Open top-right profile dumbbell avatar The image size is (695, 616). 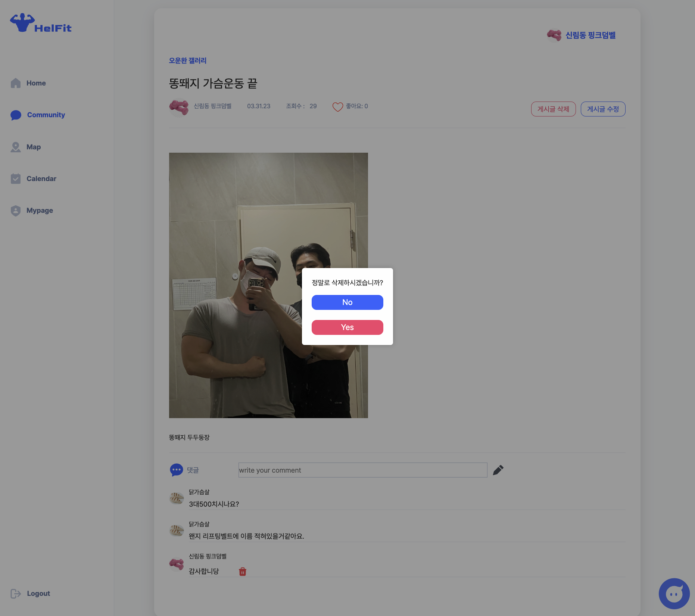(554, 35)
